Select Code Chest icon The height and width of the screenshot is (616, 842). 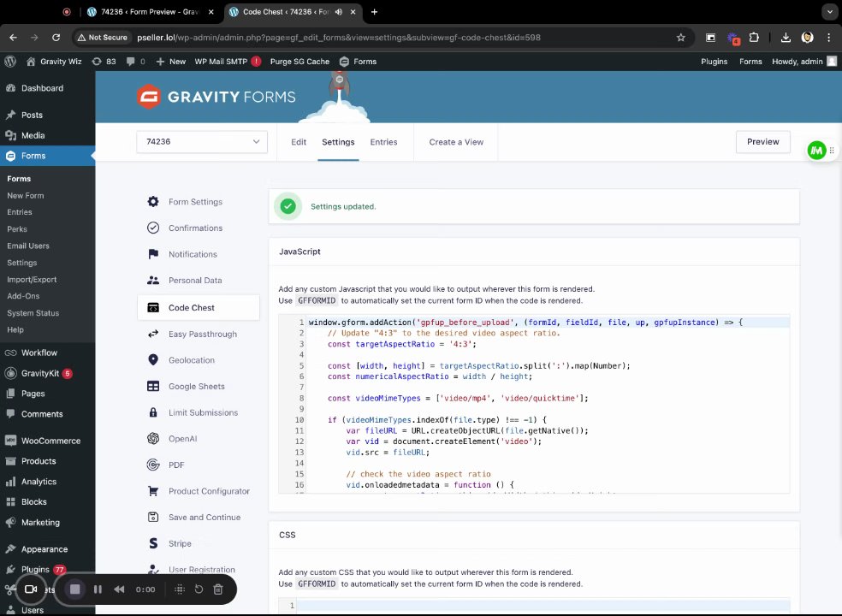(x=153, y=308)
